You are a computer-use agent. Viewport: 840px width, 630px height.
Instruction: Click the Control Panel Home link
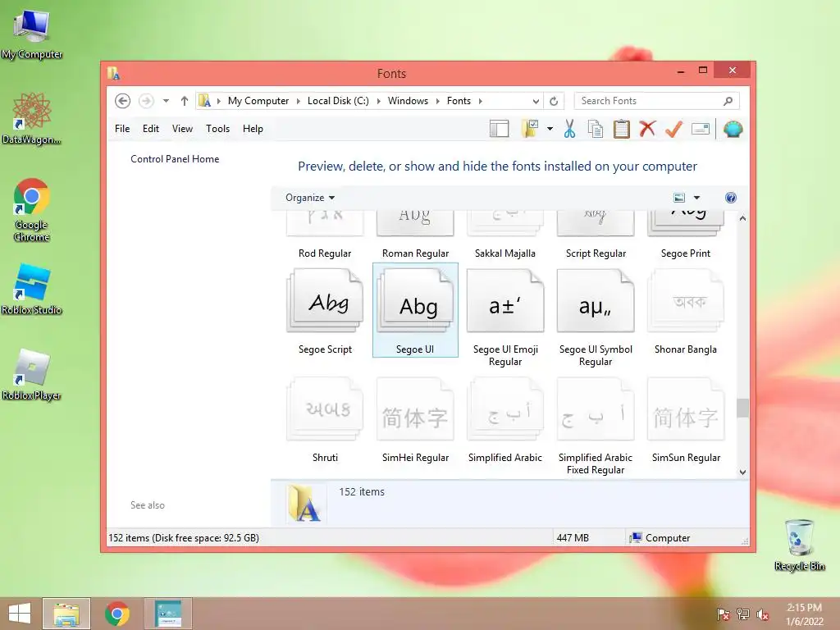175,158
